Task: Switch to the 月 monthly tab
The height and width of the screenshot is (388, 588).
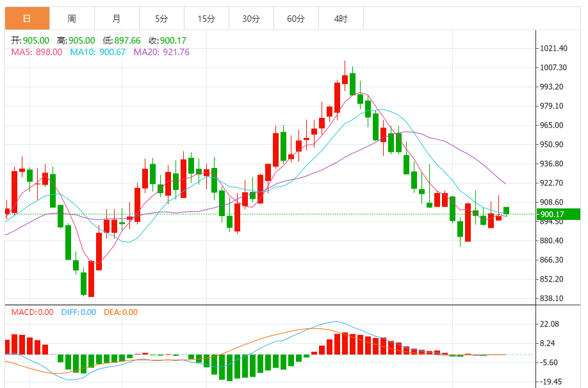Action: (x=116, y=19)
